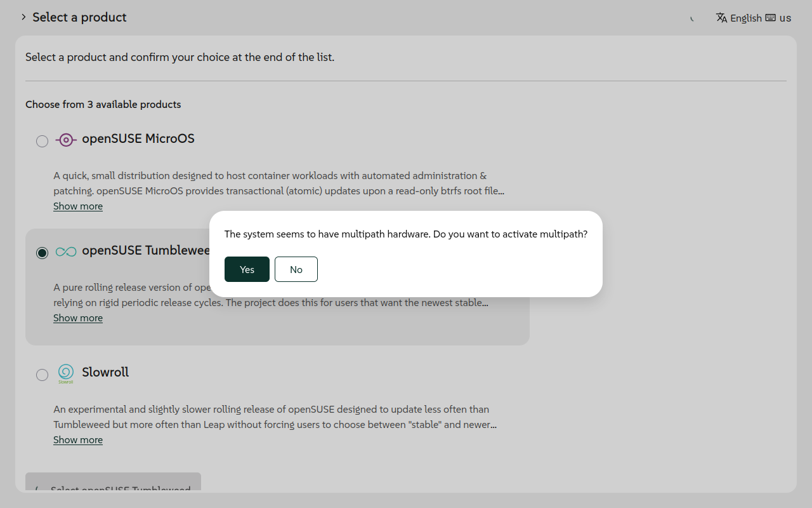Show more about openSUSE MicroOS
812x508 pixels.
point(77,206)
